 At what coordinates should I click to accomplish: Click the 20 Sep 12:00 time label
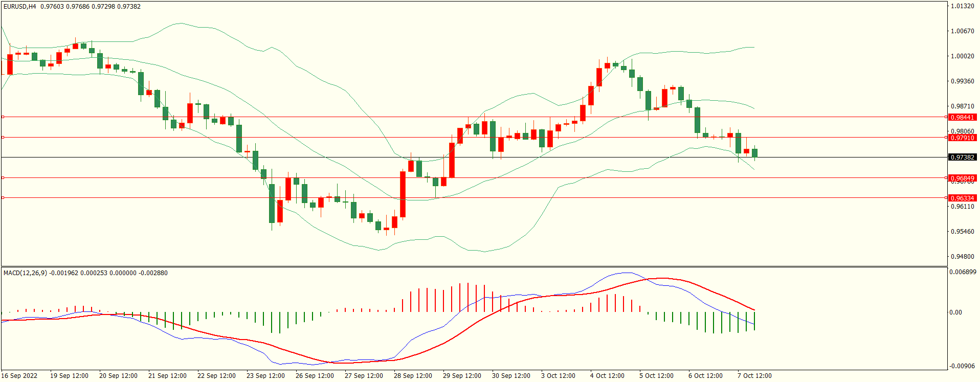click(118, 376)
